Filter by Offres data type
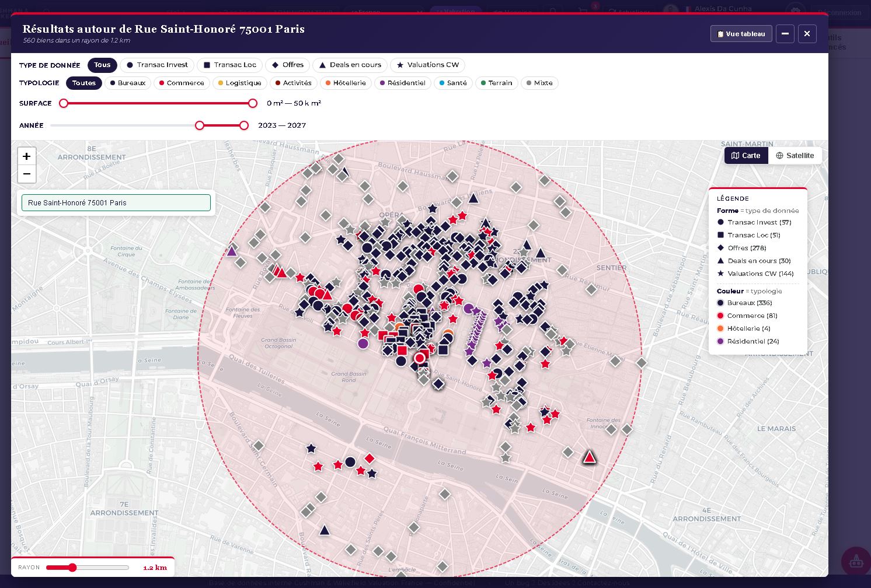Viewport: 871px width, 588px height. point(287,65)
